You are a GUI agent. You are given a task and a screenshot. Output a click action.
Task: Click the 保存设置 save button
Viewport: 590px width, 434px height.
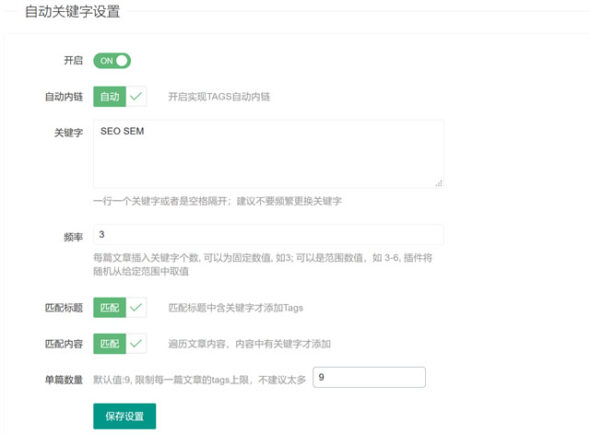coord(125,416)
